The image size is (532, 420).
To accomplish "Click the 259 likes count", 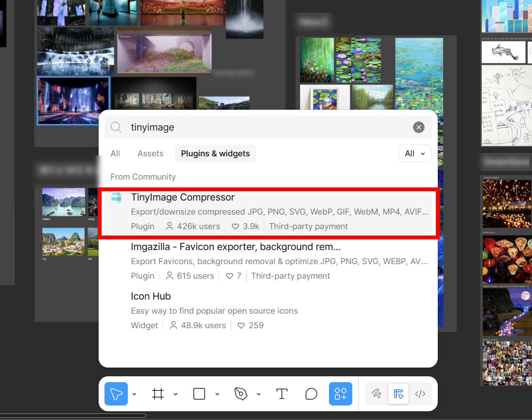I will tap(250, 325).
